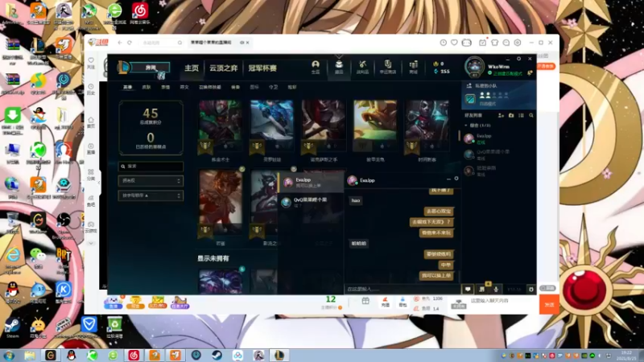Viewport: 644px width, 362px height.
Task: Select the first champion thumbnail in top row
Action: (x=221, y=127)
